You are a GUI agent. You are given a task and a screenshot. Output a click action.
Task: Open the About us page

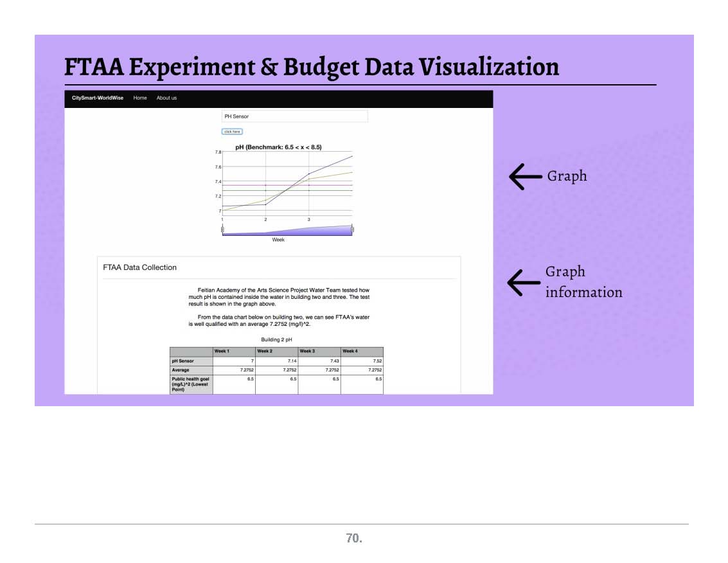point(166,98)
